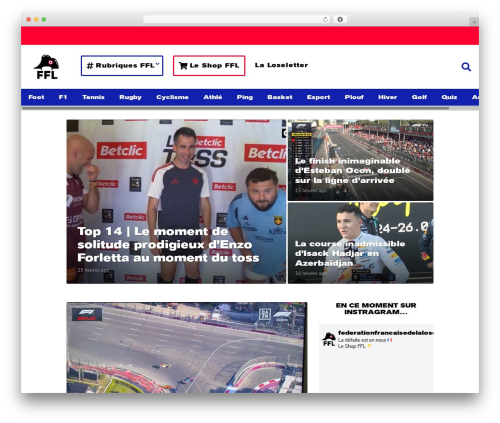
Task: Select the Tennis category tab
Action: [93, 97]
